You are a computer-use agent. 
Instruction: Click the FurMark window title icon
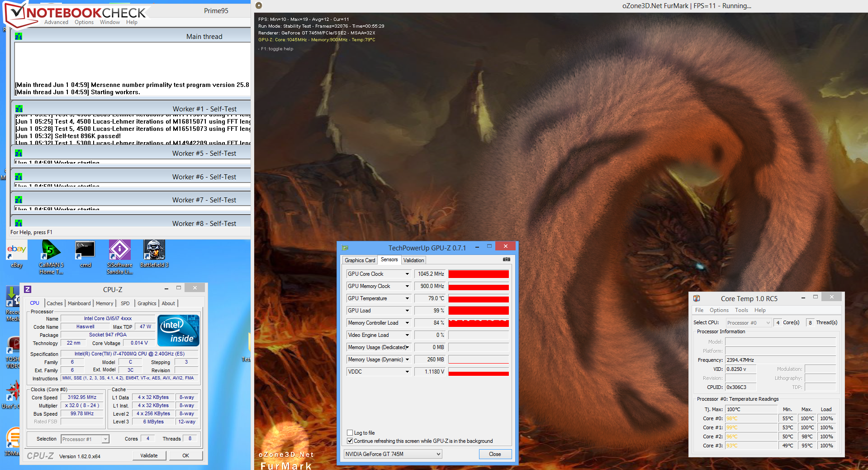tap(259, 5)
